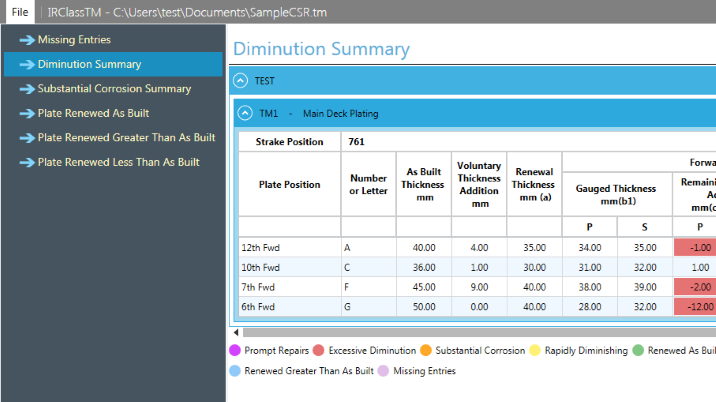Click letter F in 7th Fwd row
716x402 pixels.
(347, 287)
